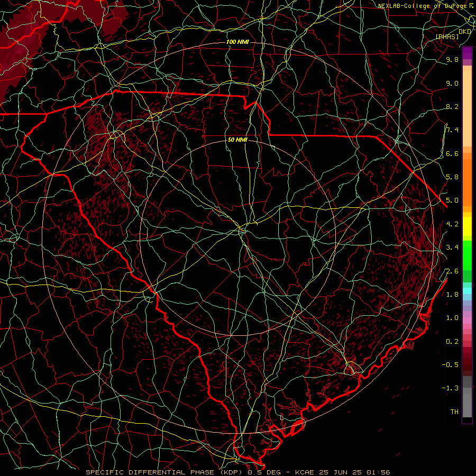This screenshot has width=476, height=476.
Task: Click the 6.6 value on the color scale
Action: coord(452,153)
